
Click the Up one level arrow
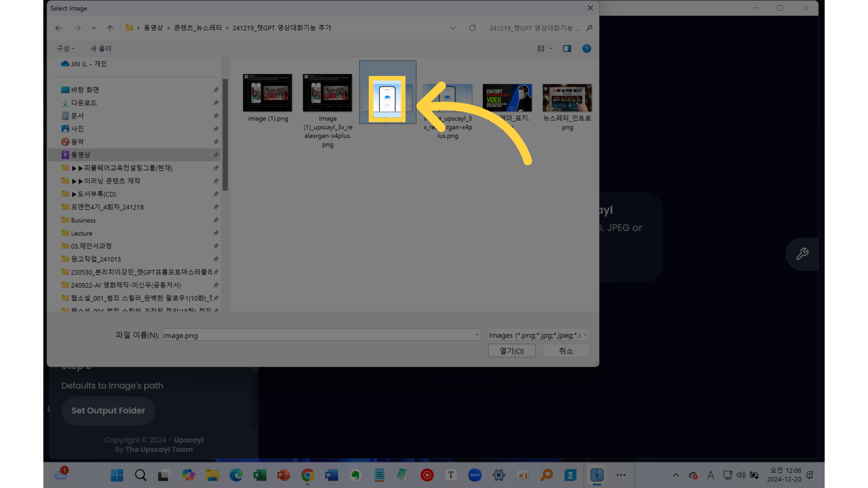110,28
